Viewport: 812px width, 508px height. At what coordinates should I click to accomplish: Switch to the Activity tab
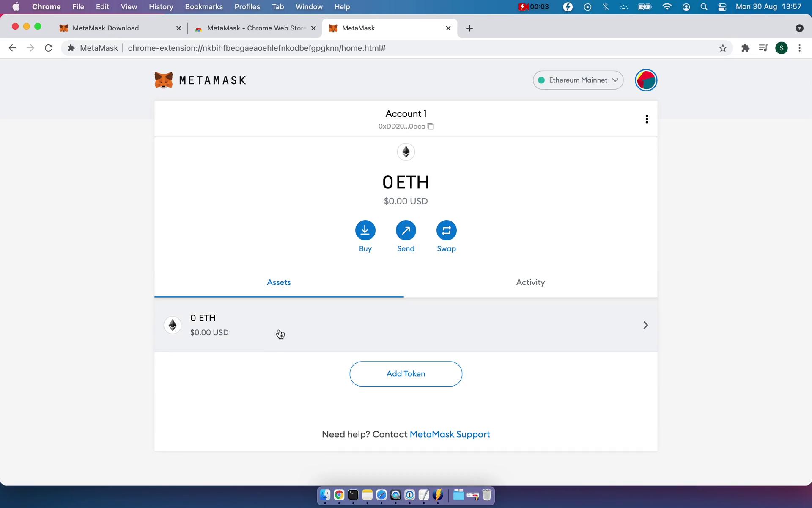tap(529, 282)
